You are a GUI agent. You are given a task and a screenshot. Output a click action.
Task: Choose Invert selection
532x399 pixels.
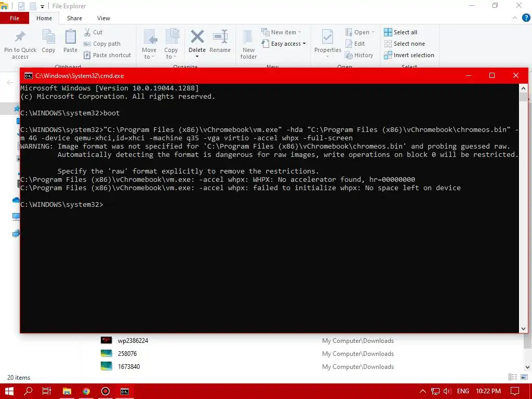click(409, 55)
